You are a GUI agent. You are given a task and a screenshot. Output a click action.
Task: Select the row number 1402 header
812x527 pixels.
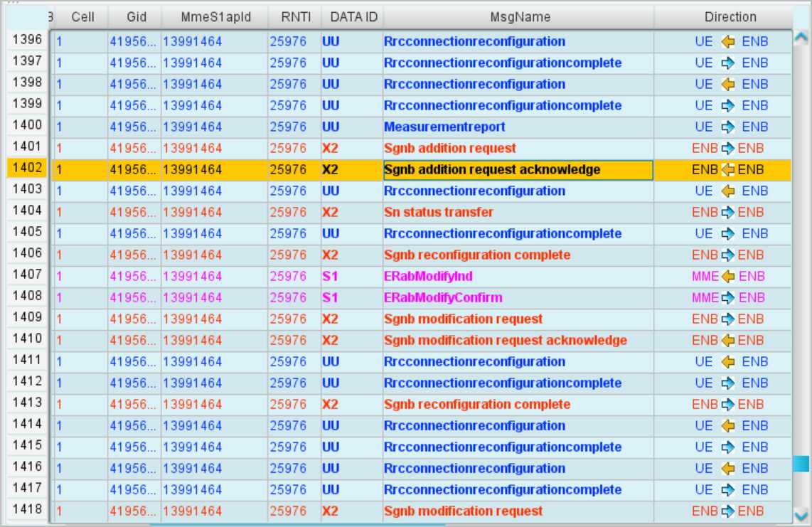(x=26, y=169)
